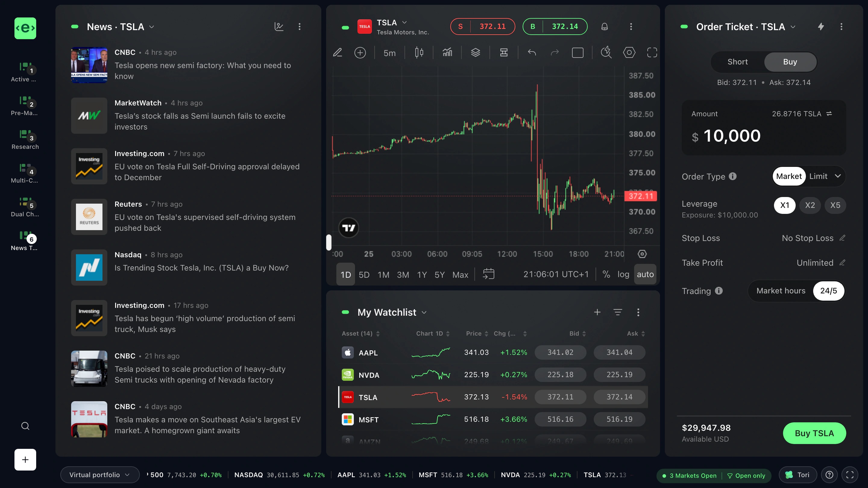Screen dimensions: 868x488
Task: Toggle log scale on the chart
Action: click(623, 274)
